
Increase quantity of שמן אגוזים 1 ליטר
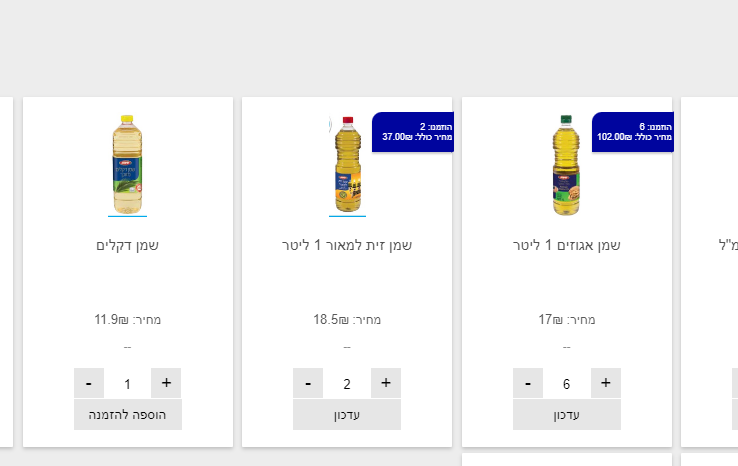(605, 383)
